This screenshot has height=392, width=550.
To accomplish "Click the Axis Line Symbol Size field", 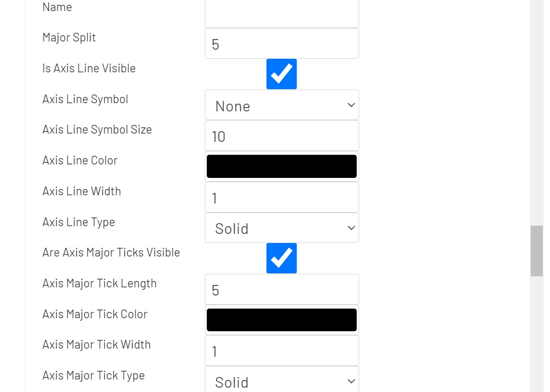I will [282, 135].
